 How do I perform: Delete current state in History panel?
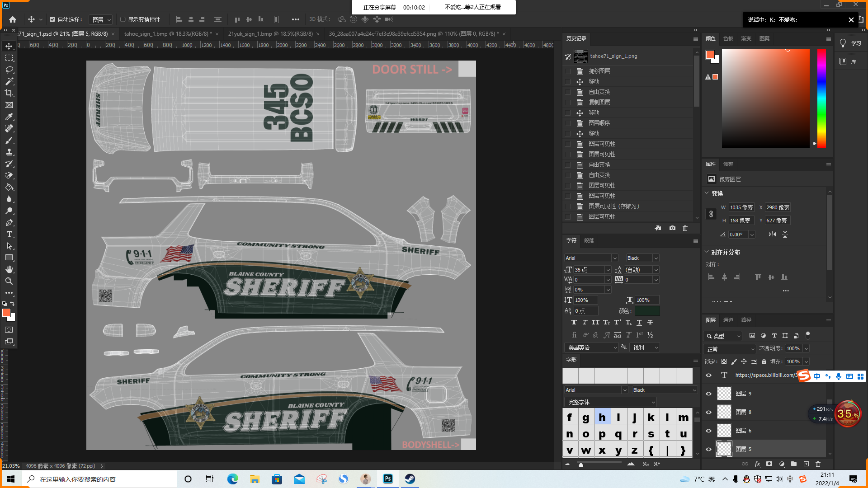click(x=685, y=228)
